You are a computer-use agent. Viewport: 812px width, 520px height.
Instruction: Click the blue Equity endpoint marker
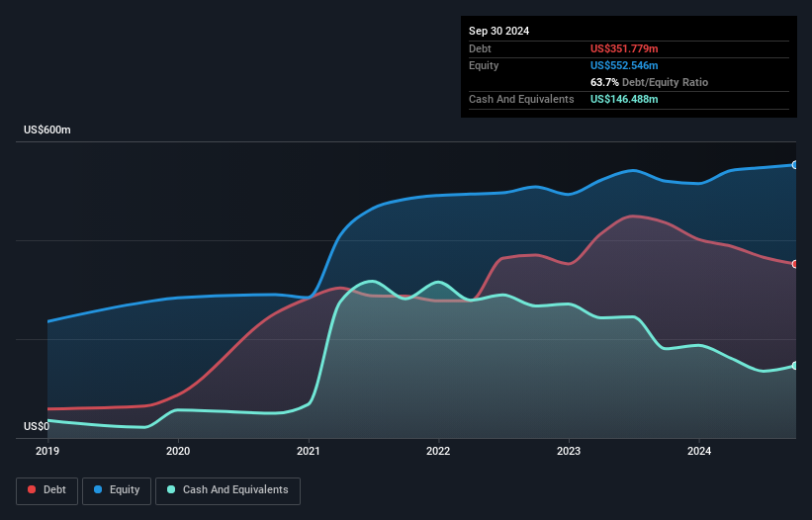795,164
